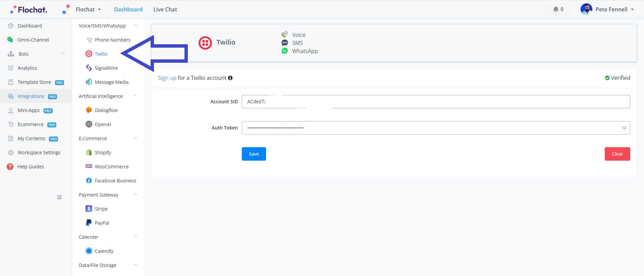Click the notification bell icon
644x276 pixels.
pos(556,9)
